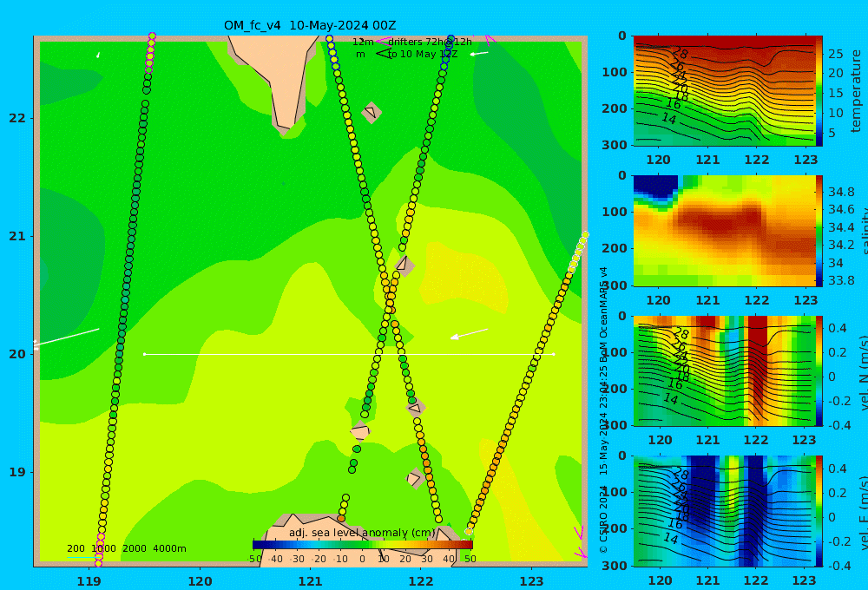The height and width of the screenshot is (590, 868).
Task: Open the temperature depth-section panel
Action: click(724, 91)
